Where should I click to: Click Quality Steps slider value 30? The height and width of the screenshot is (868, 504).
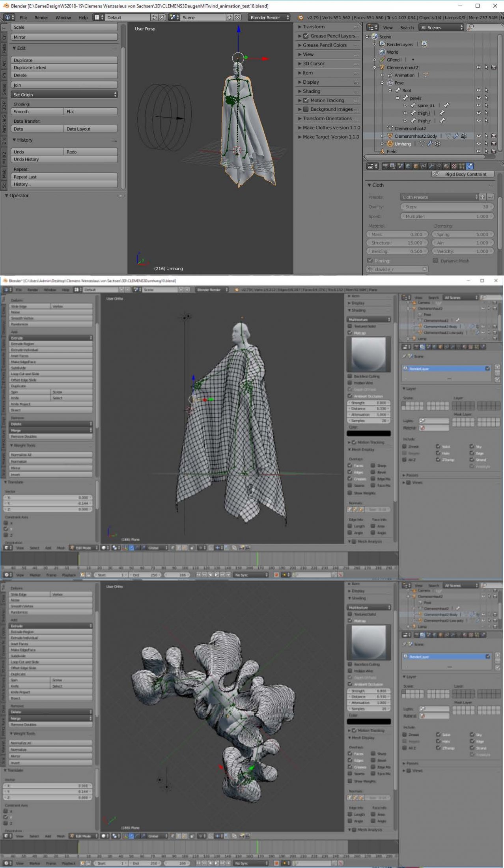pos(446,207)
